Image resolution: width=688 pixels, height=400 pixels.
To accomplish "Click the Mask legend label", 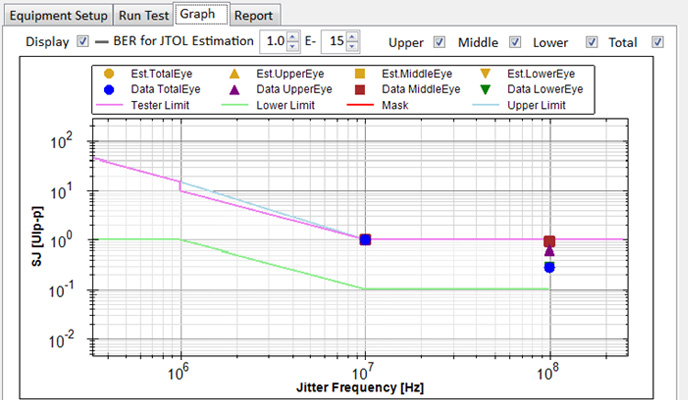I will 395,105.
